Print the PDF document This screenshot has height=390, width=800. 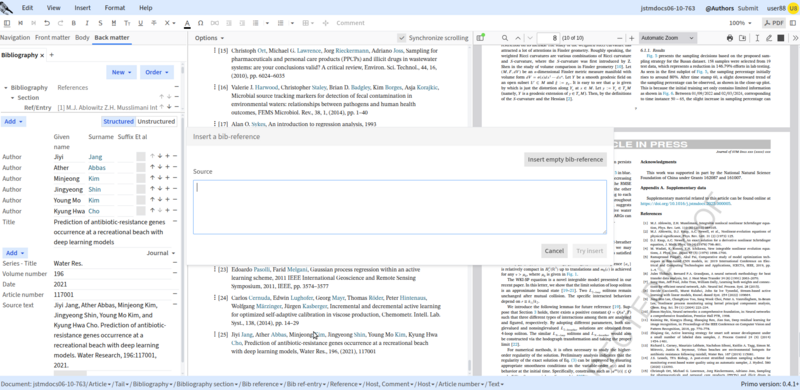point(730,38)
